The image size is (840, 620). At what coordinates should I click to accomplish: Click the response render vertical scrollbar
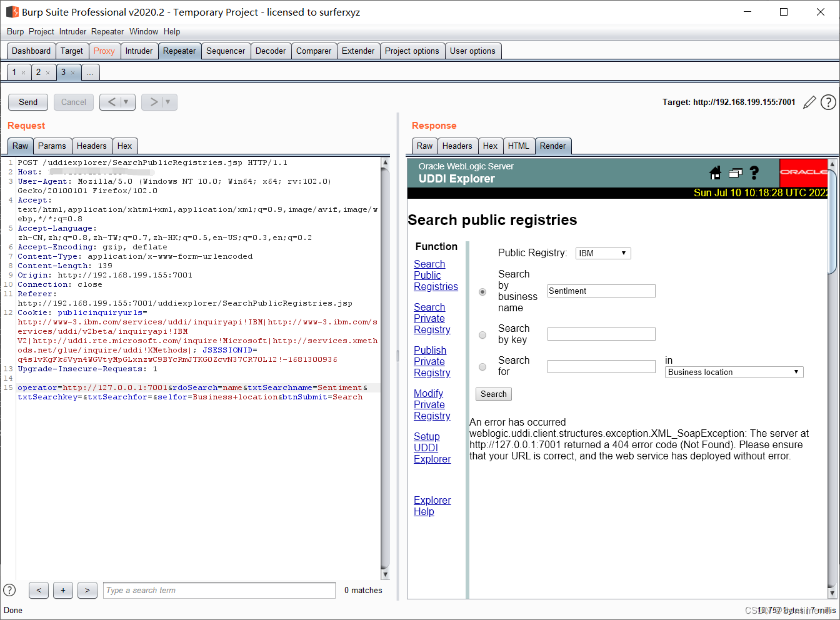click(832, 378)
